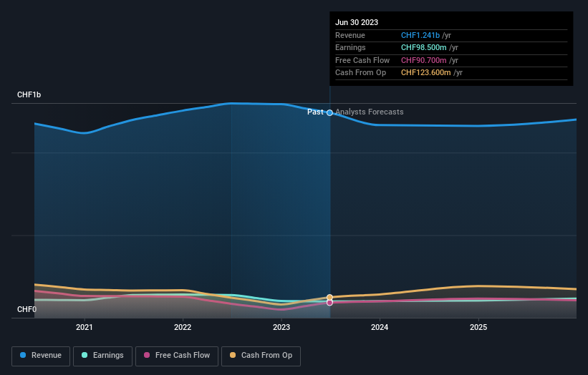Click the 'Revenue' row label in tooltip
The width and height of the screenshot is (588, 375).
[350, 35]
